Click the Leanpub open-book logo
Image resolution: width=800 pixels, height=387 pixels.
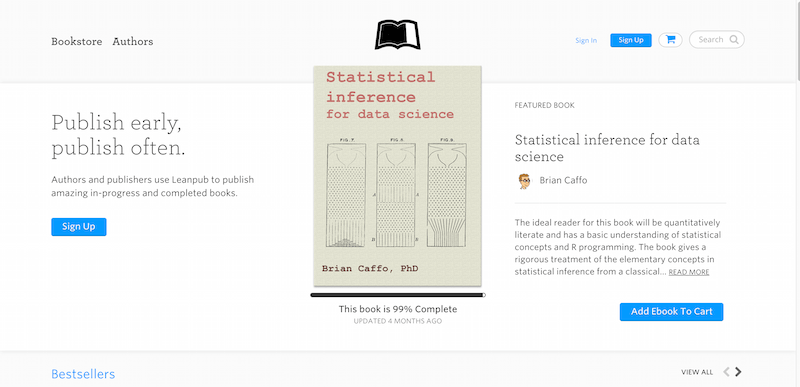pos(397,35)
